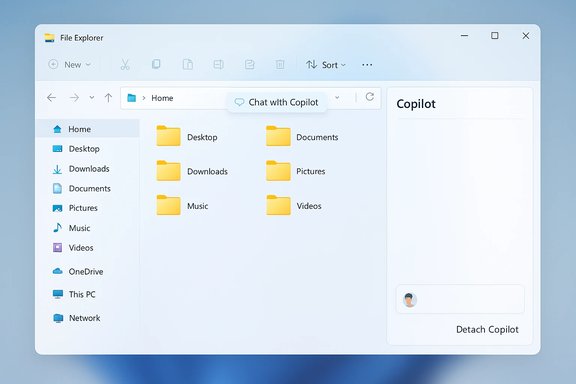Open the Downloads folder icon in main pane
576x384 pixels.
click(168, 171)
